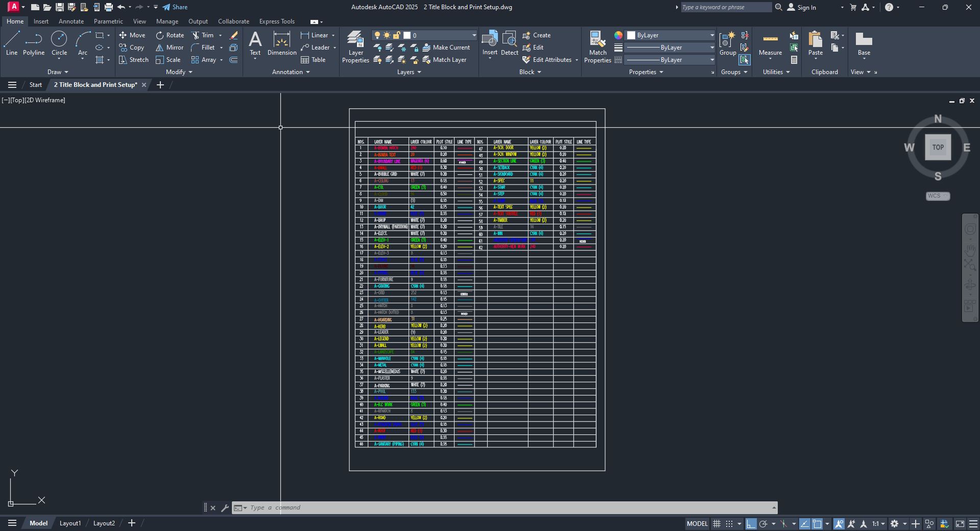
Task: Open the annotation scale 1:1 dropdown
Action: pos(878,524)
